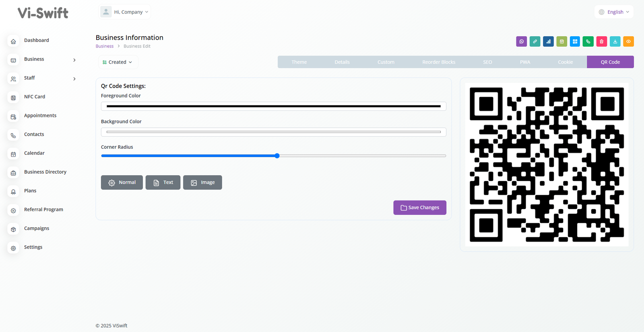Click the Corner Radius slider handle
This screenshot has height=332, width=644.
pyautogui.click(x=277, y=156)
